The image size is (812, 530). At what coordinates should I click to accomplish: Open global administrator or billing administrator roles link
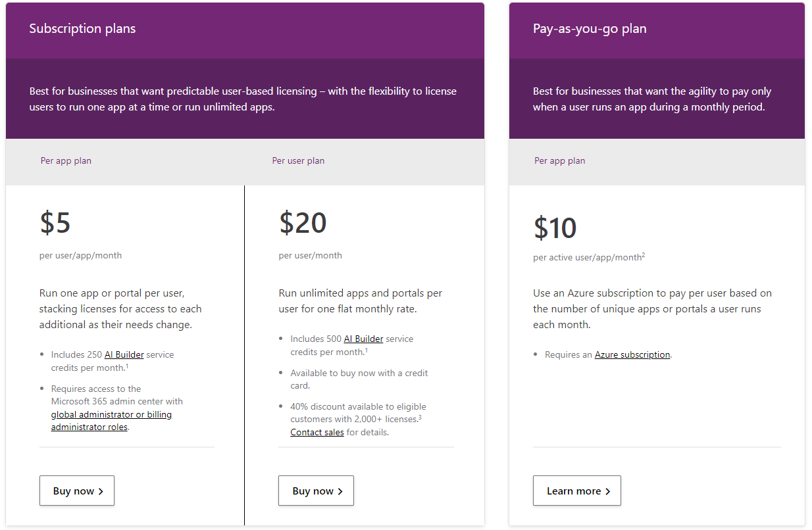(111, 421)
